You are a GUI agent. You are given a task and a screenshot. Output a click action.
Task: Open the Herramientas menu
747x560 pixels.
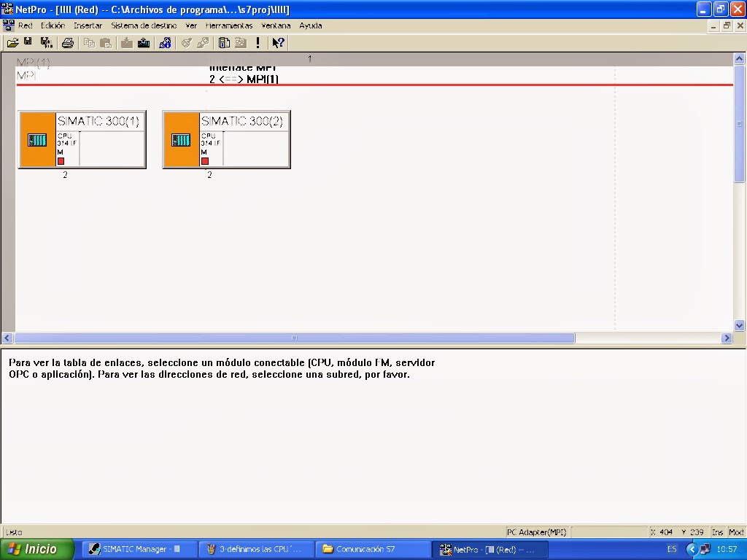pyautogui.click(x=229, y=26)
